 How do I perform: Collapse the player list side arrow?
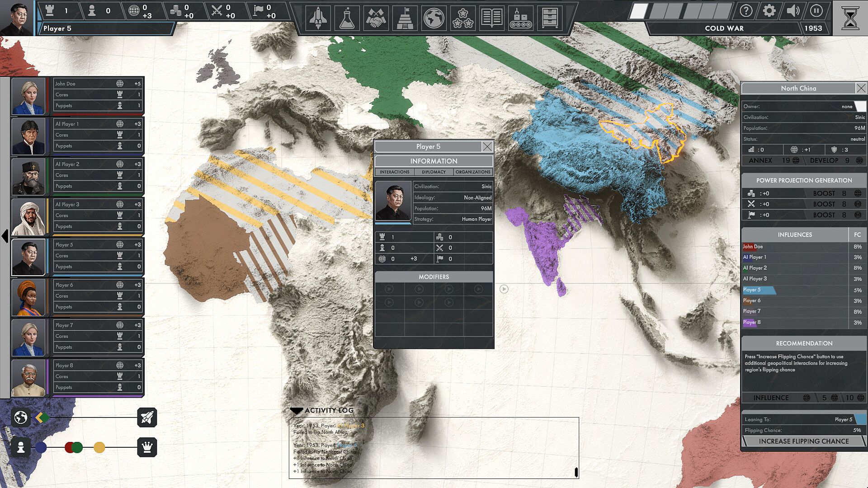tap(5, 236)
